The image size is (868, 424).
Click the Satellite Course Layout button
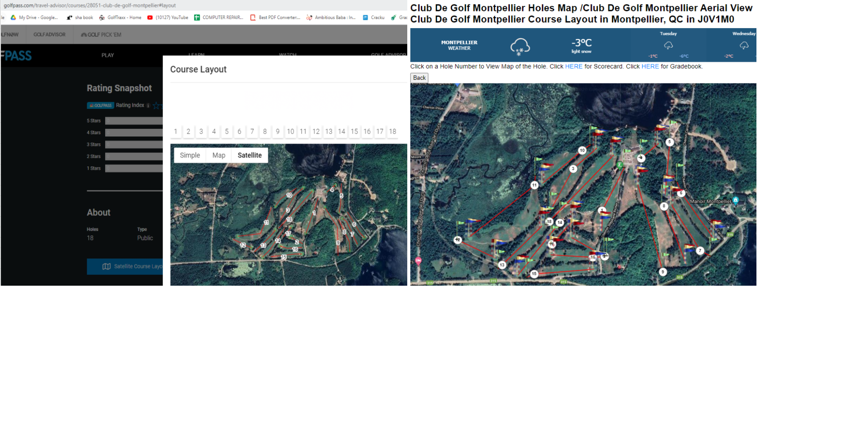pos(125,267)
